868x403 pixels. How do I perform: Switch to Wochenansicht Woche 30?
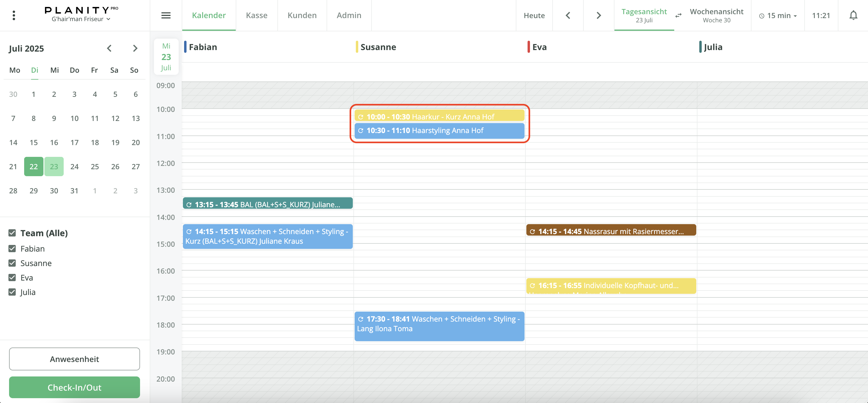pyautogui.click(x=716, y=15)
